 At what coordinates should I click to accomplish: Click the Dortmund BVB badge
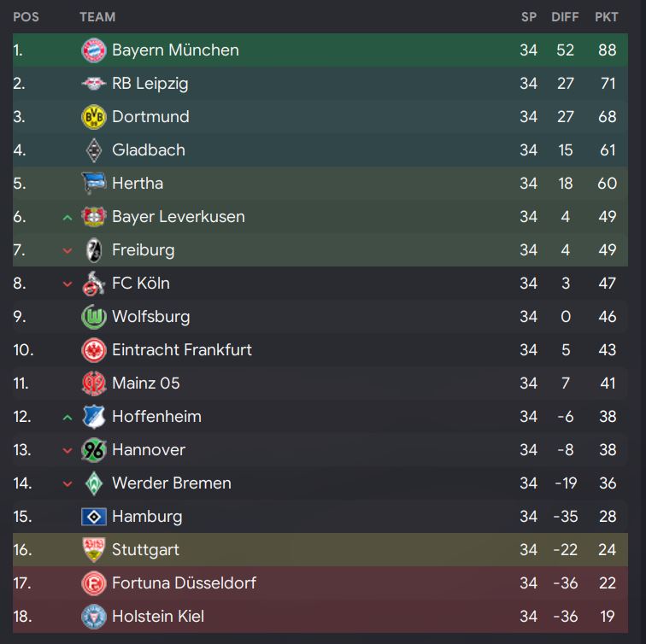pos(94,117)
